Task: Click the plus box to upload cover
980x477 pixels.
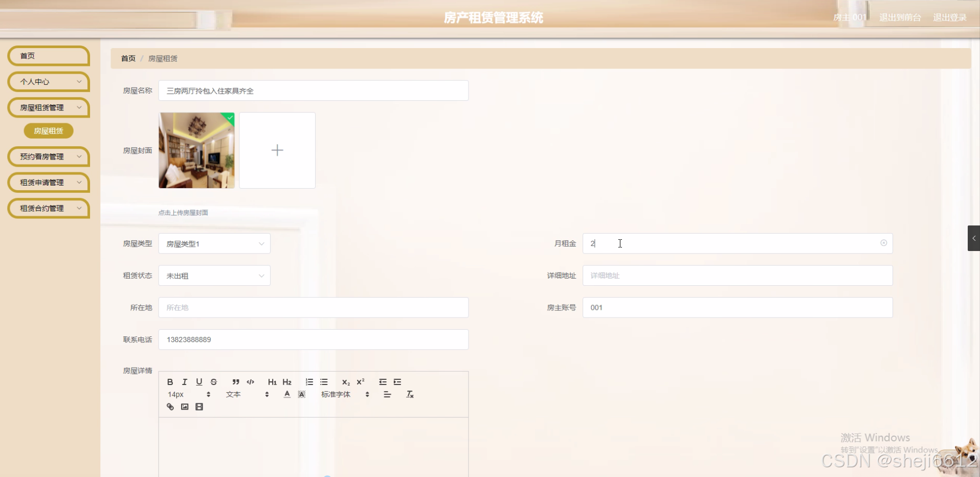Action: tap(277, 150)
